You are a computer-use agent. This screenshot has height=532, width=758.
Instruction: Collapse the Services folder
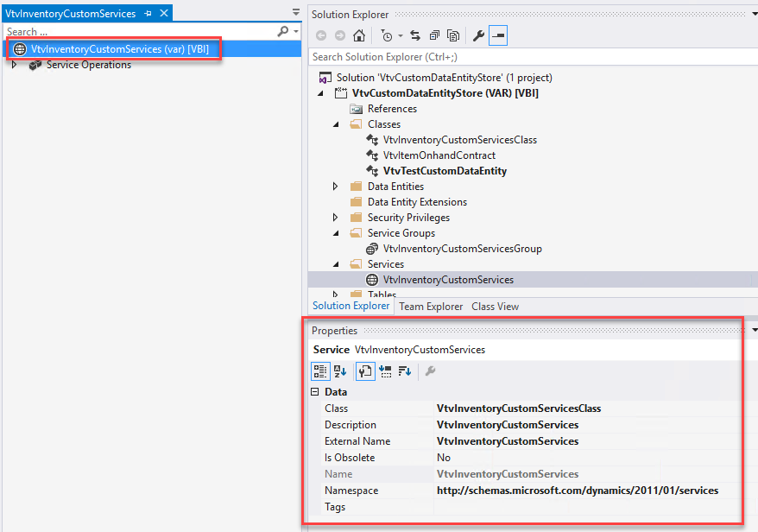(x=336, y=264)
